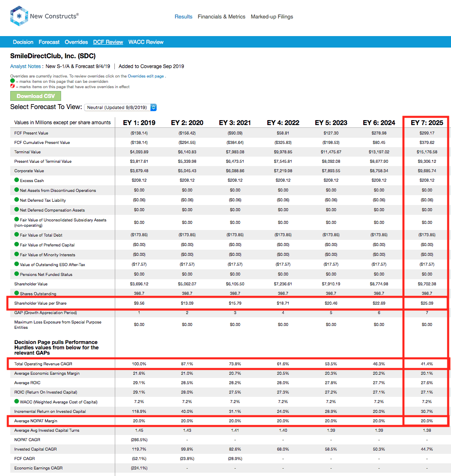Click green dot beside WACC row label

pyautogui.click(x=17, y=401)
